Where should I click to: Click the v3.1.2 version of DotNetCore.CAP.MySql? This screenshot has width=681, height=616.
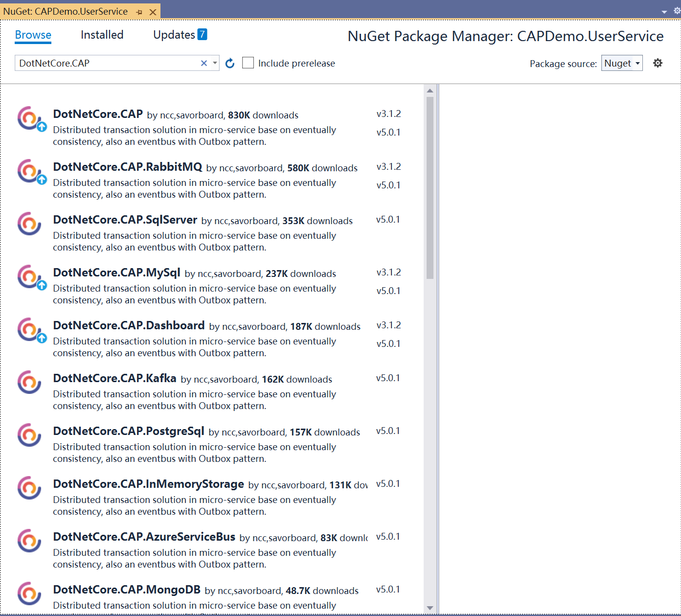tap(388, 273)
